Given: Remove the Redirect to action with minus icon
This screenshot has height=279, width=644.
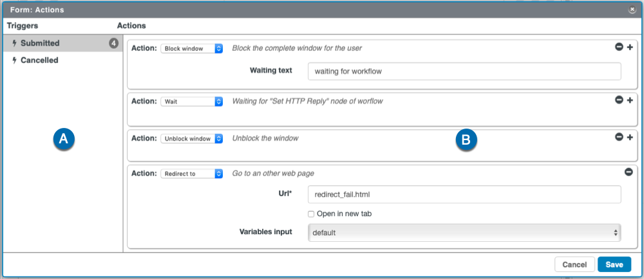Looking at the screenshot, I should [x=629, y=172].
